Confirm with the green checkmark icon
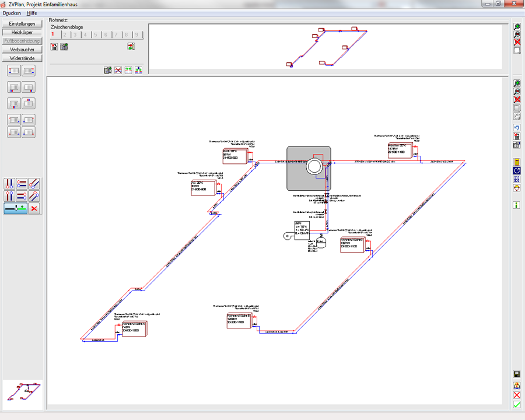Viewport: 525px width, 420px height. pyautogui.click(x=517, y=405)
